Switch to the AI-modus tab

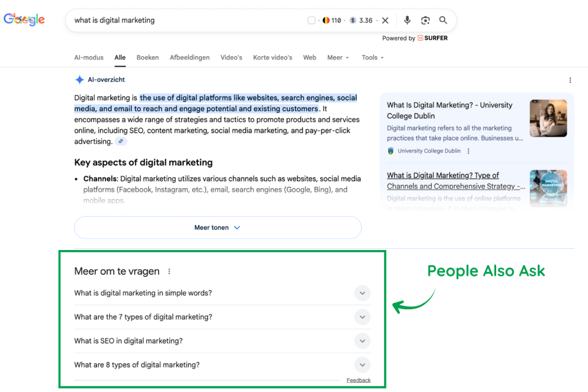[x=89, y=57]
